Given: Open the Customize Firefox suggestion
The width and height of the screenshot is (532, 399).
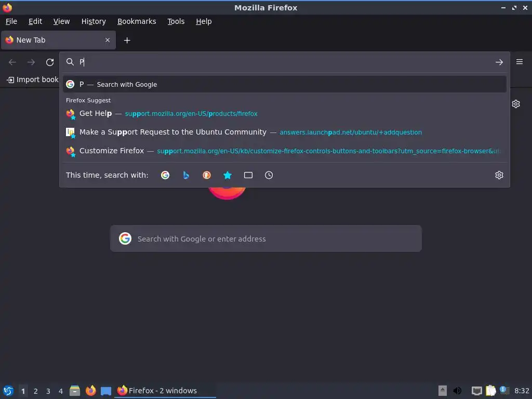Looking at the screenshot, I should pos(284,151).
